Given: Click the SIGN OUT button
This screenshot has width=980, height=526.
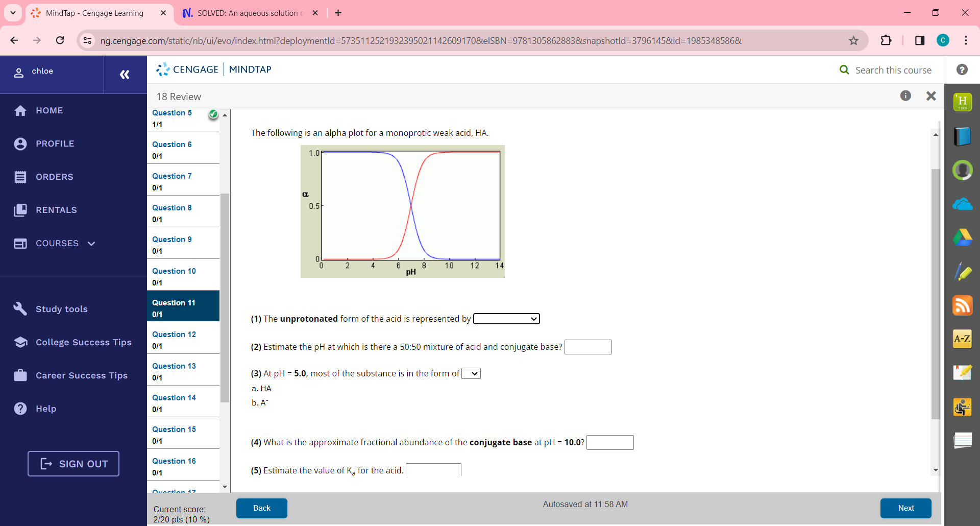Looking at the screenshot, I should (73, 464).
